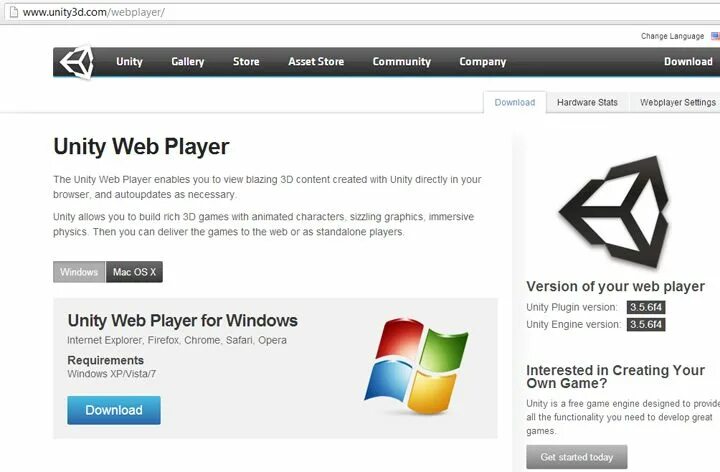Click the Unity Web Player heading

click(x=141, y=147)
